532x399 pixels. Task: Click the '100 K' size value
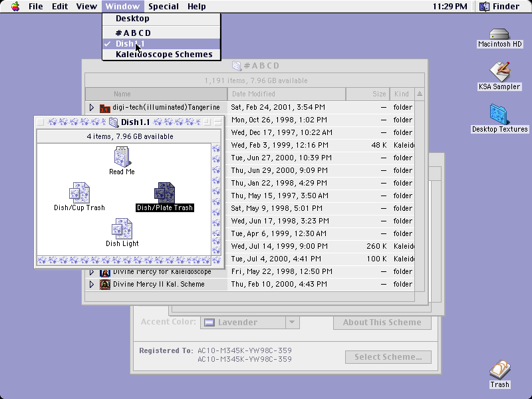[376, 259]
